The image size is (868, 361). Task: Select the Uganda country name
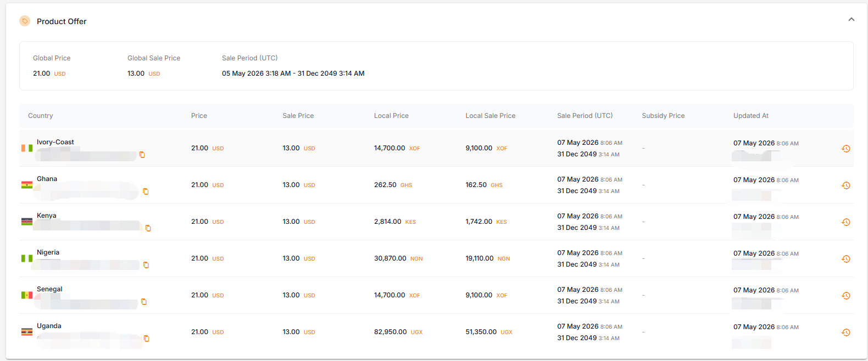(x=49, y=326)
